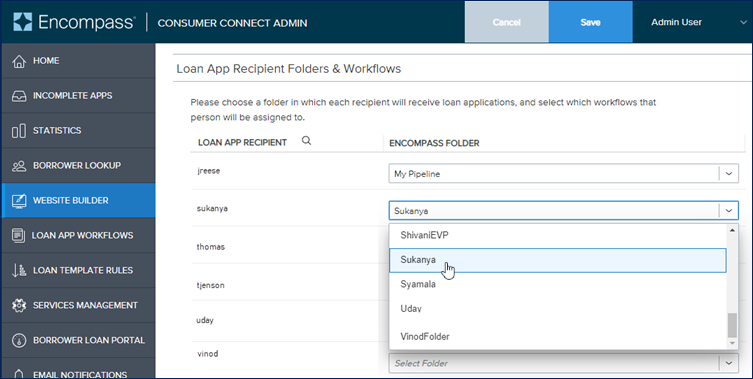Search loan app recipients magnifier icon
Image resolution: width=753 pixels, height=379 pixels.
pos(306,140)
